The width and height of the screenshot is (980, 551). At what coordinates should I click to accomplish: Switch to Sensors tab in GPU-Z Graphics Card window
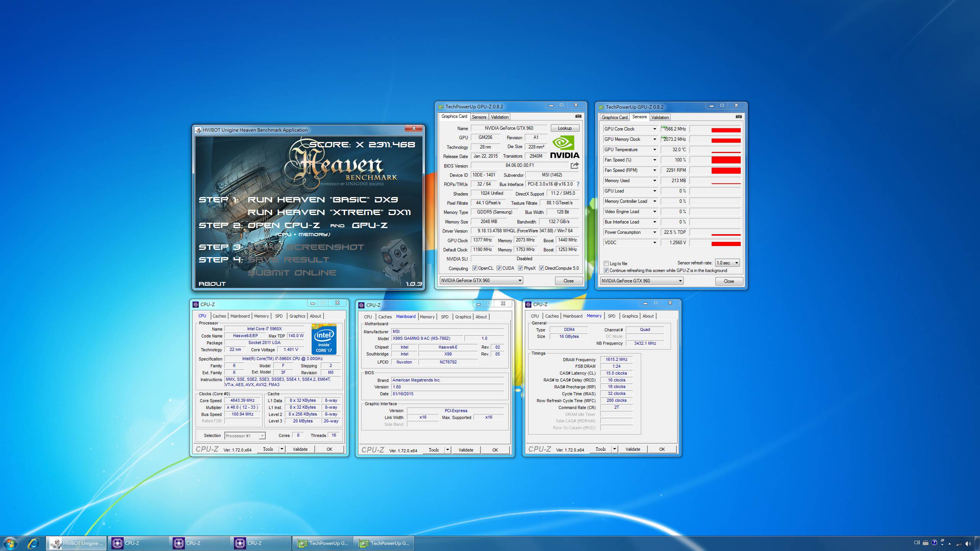[479, 117]
